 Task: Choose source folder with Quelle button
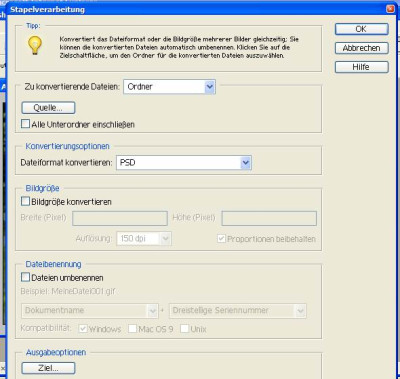point(48,108)
